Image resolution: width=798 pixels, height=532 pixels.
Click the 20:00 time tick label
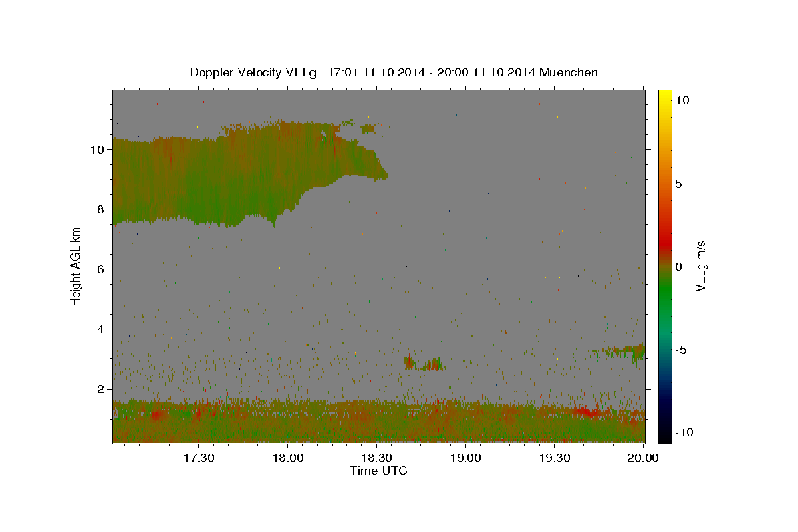[x=643, y=458]
